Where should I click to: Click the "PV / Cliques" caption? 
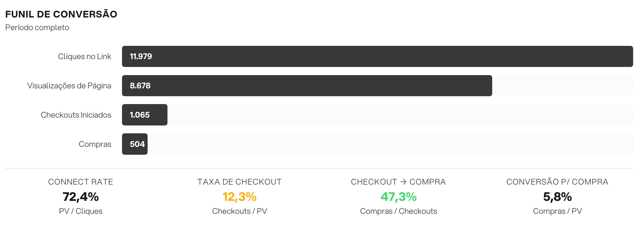pos(80,211)
